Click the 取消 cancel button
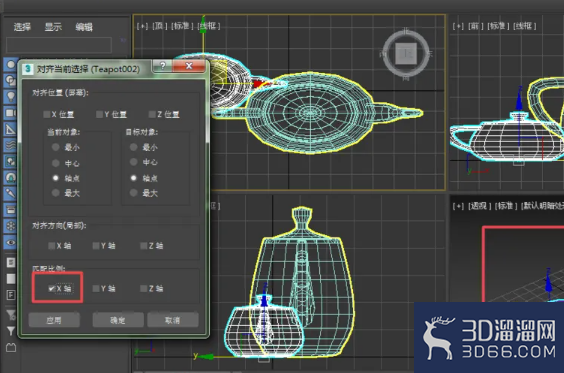The image size is (564, 373). coord(173,320)
